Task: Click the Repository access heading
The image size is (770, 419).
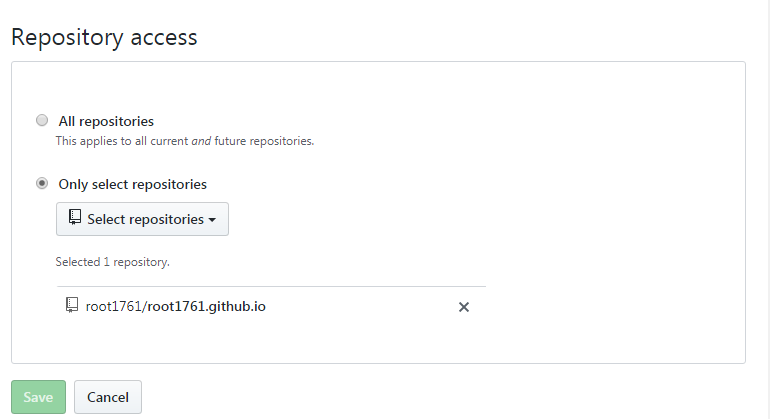Action: 104,37
